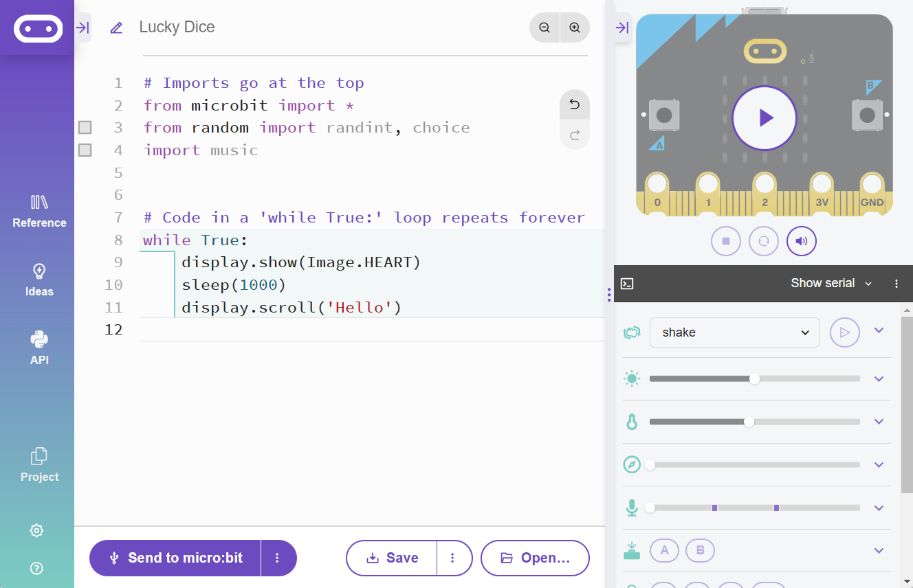913x588 pixels.
Task: Click the temperature slider handle
Action: point(749,422)
